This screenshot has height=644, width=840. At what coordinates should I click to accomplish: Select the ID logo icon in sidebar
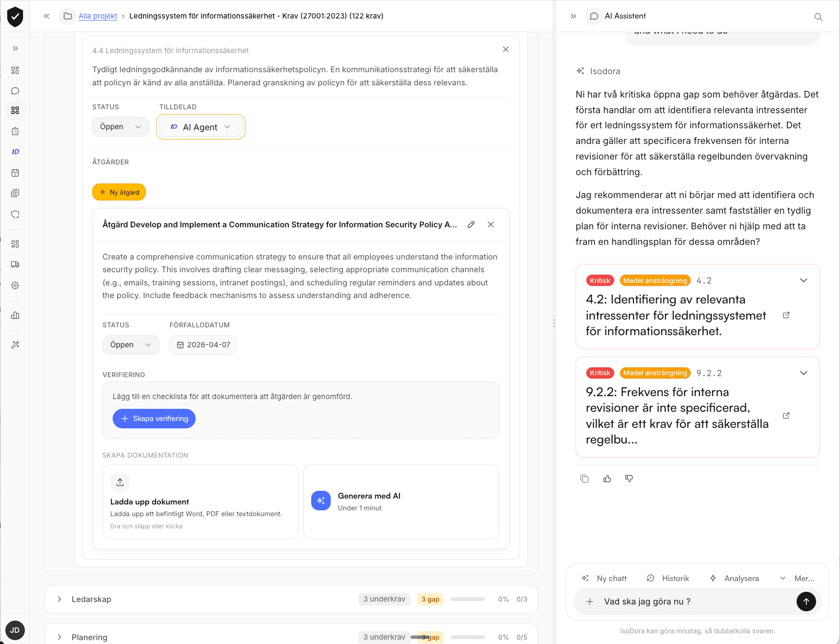point(15,152)
